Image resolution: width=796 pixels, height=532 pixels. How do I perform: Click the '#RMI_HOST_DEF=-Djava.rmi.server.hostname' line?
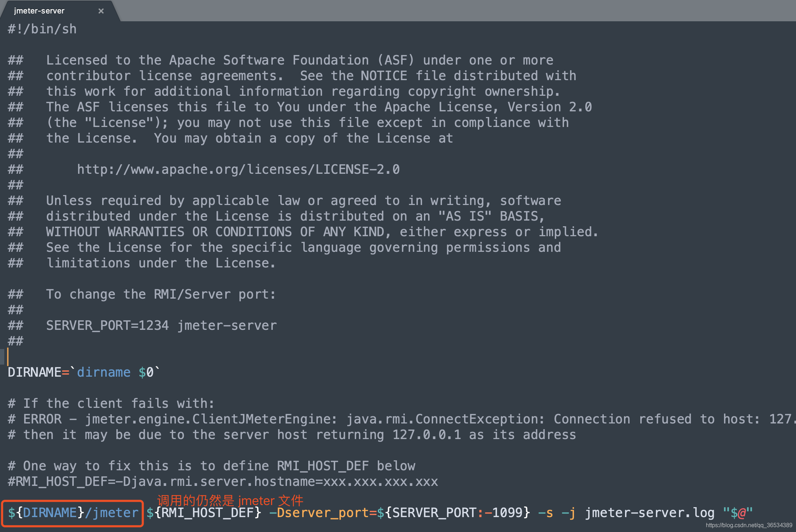pyautogui.click(x=223, y=482)
